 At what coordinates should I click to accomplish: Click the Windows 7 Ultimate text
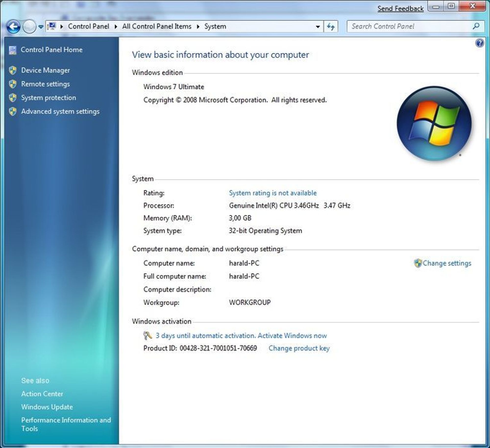click(x=174, y=87)
